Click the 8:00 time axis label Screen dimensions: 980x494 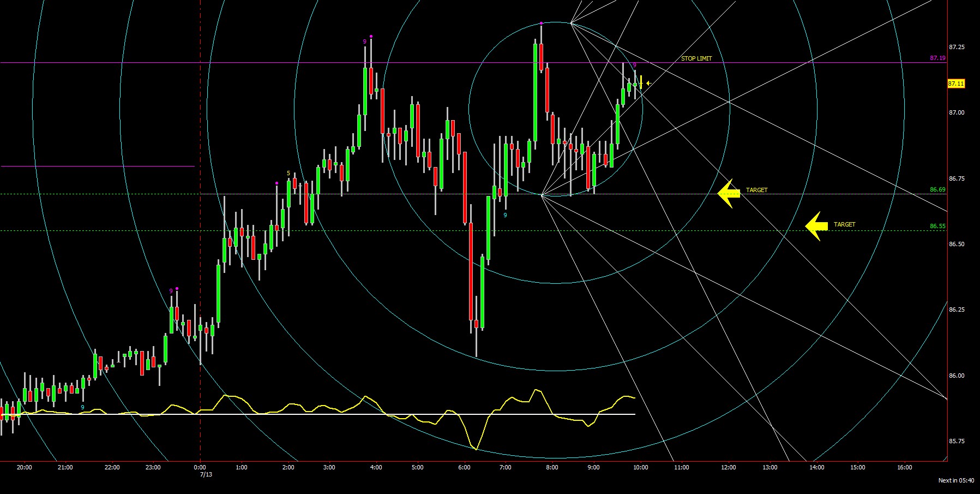[x=552, y=467]
